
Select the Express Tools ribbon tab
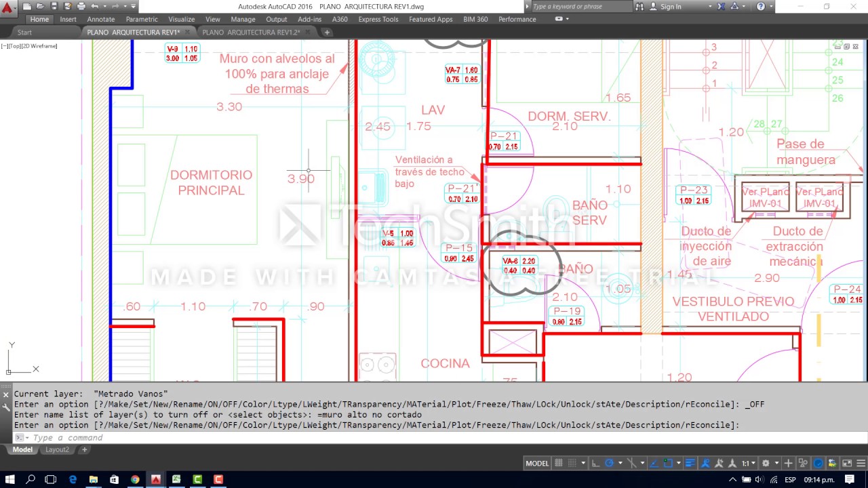click(x=378, y=19)
